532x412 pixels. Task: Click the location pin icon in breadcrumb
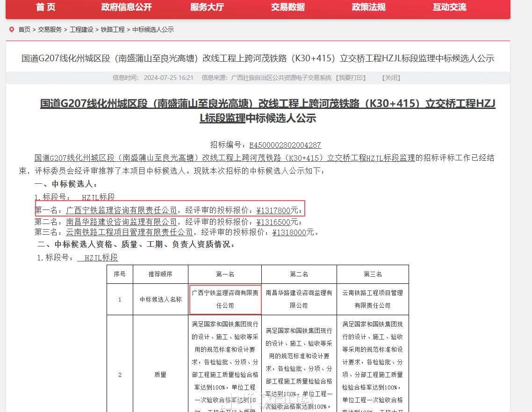pos(12,30)
